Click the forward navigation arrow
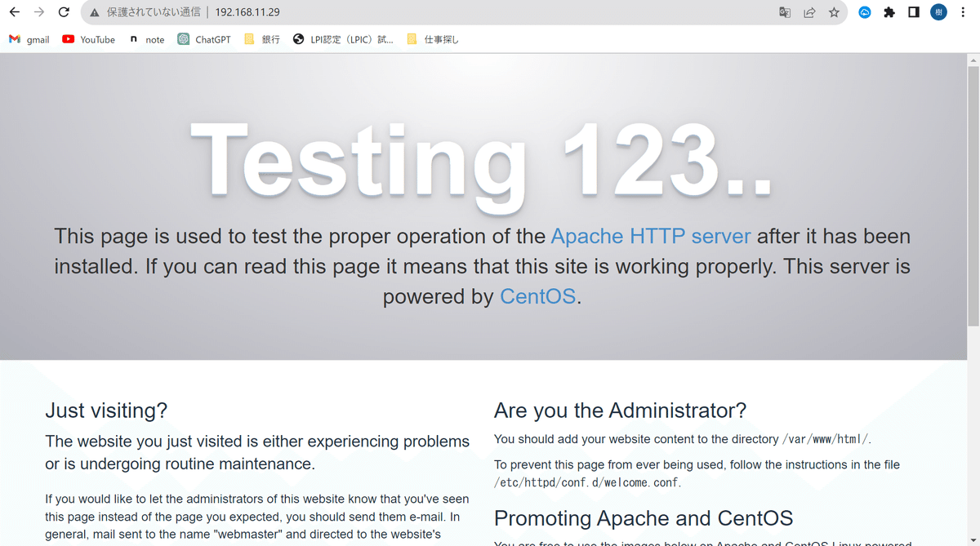 [x=39, y=12]
